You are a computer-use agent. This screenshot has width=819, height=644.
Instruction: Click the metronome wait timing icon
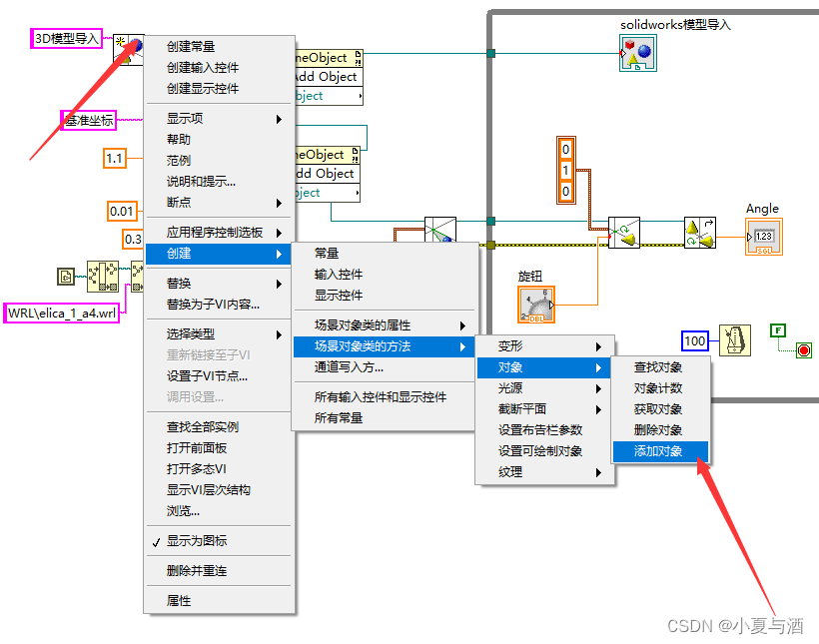(x=734, y=339)
